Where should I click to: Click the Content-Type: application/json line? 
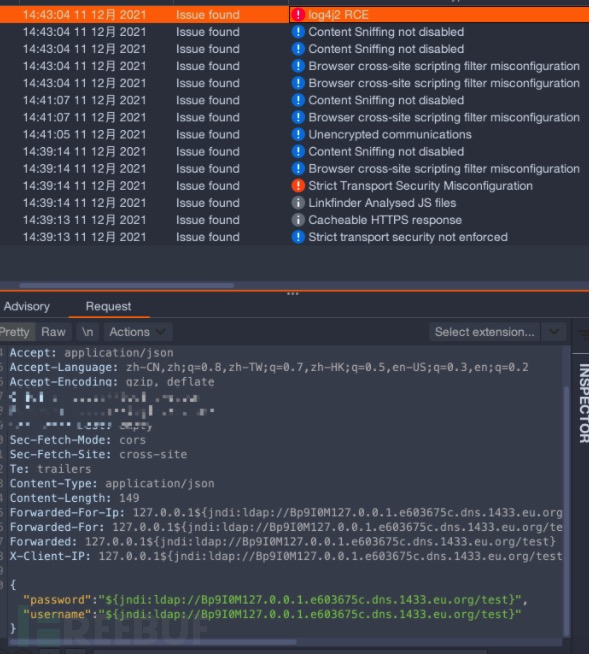coord(112,483)
